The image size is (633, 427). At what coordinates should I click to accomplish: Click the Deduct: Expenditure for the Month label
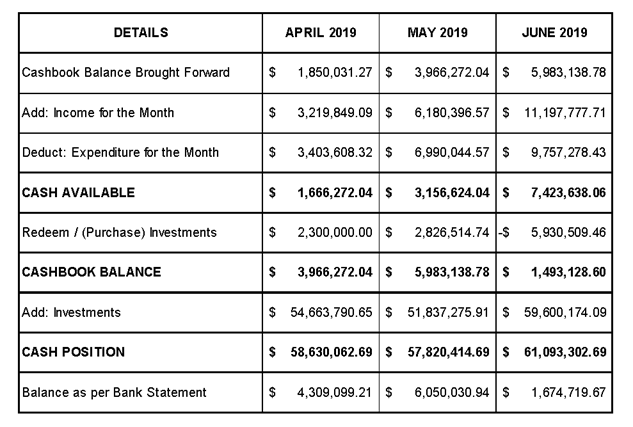tap(120, 153)
